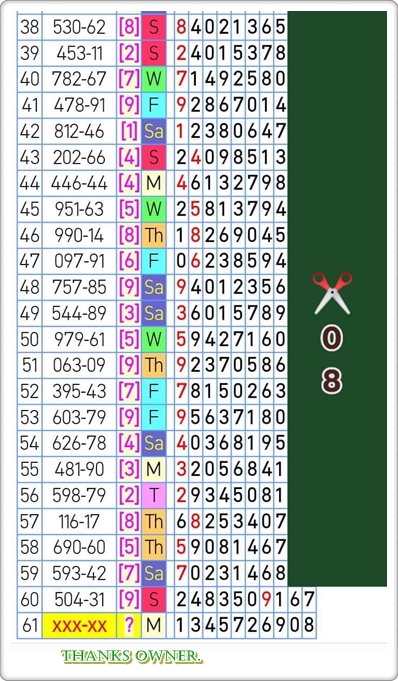This screenshot has height=681, width=398.
Task: Click the Th day cell in row 51
Action: pyautogui.click(x=154, y=366)
